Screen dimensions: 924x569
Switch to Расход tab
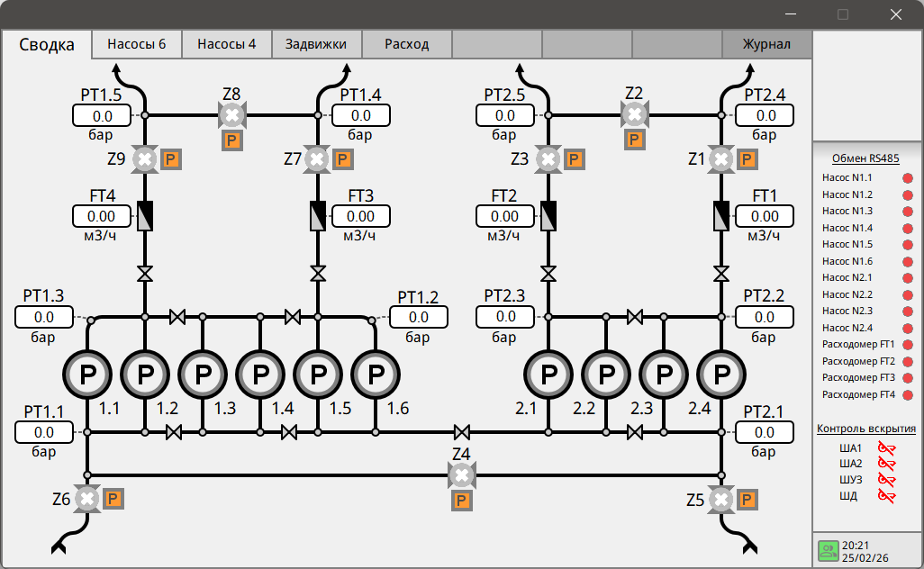[406, 44]
